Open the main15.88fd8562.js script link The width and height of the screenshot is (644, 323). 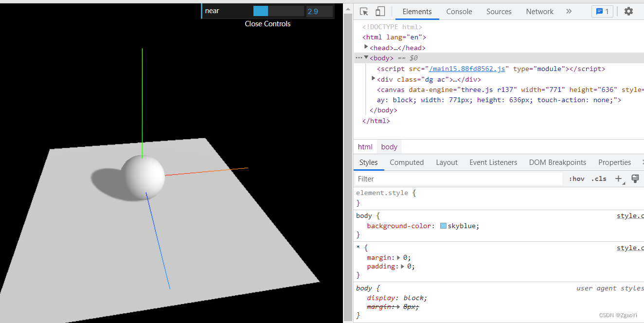[x=467, y=69]
